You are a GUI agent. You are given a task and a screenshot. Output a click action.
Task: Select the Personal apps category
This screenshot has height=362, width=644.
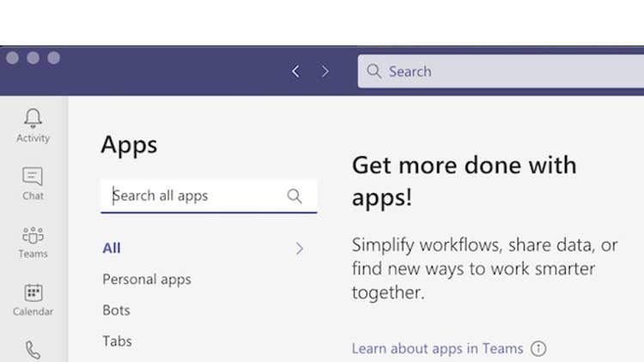tap(147, 280)
